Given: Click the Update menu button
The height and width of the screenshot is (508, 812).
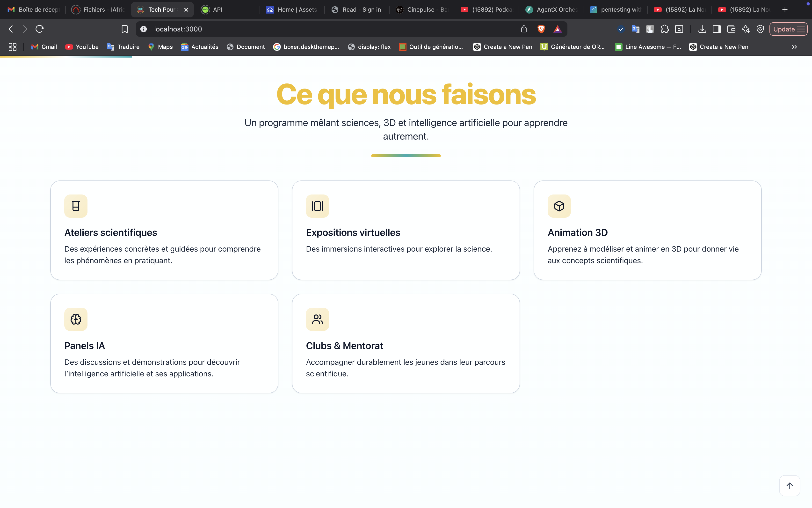Looking at the screenshot, I should pos(788,29).
